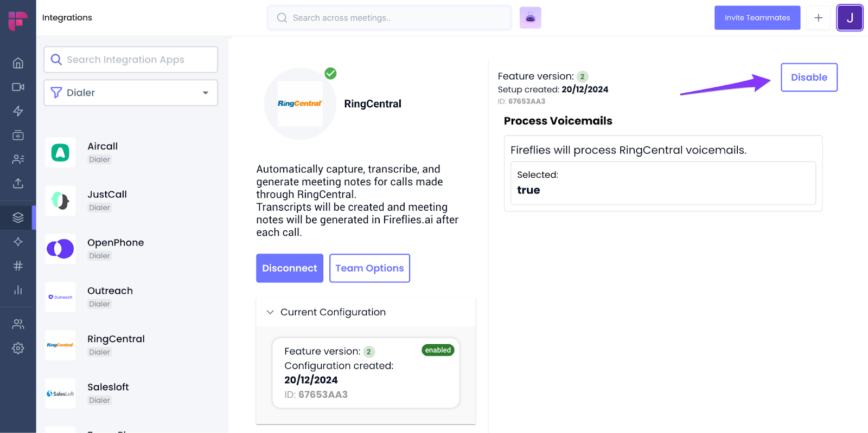Collapse the Current Configuration section
Image resolution: width=868 pixels, height=433 pixels.
[x=270, y=312]
